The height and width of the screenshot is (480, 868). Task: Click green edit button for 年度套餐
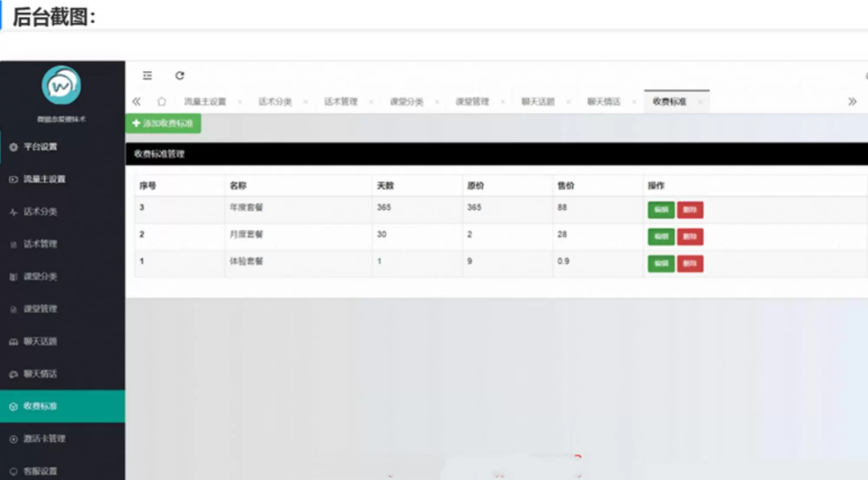pyautogui.click(x=661, y=210)
